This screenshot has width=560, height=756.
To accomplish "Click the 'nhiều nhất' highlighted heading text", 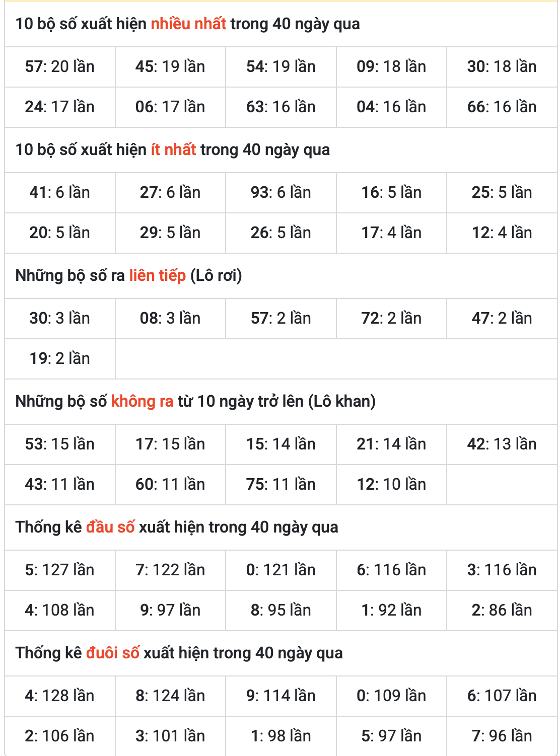I will [188, 24].
